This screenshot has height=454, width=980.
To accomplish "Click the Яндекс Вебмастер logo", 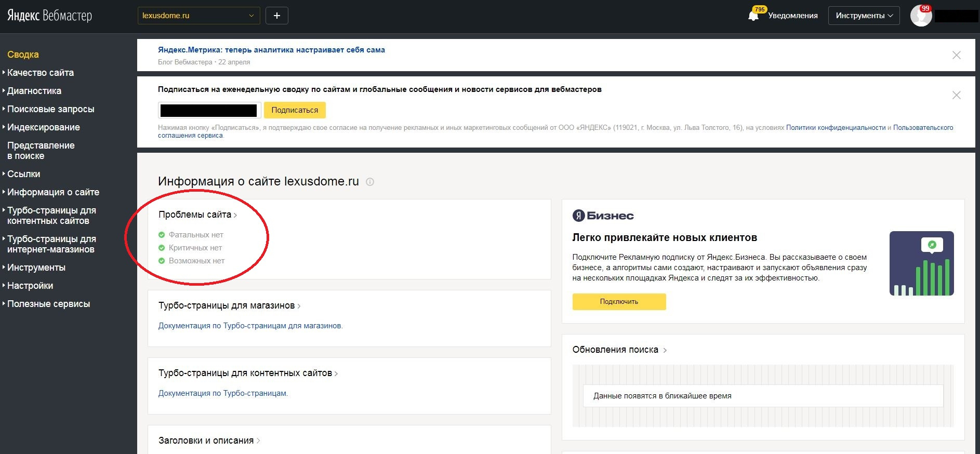I will coord(49,16).
